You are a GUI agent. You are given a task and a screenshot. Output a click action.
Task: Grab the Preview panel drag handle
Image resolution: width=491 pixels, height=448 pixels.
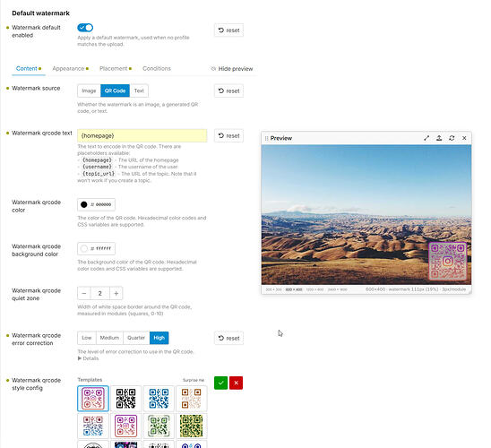[266, 138]
